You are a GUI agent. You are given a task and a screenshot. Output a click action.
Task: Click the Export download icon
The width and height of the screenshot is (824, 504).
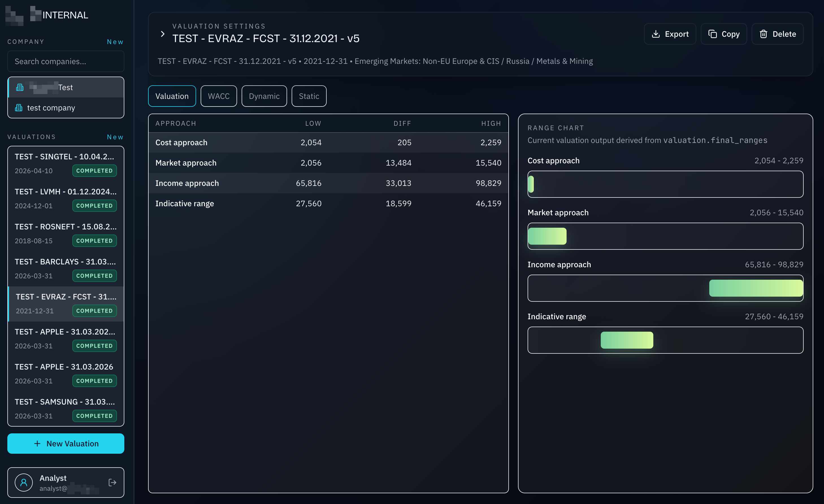pyautogui.click(x=656, y=34)
